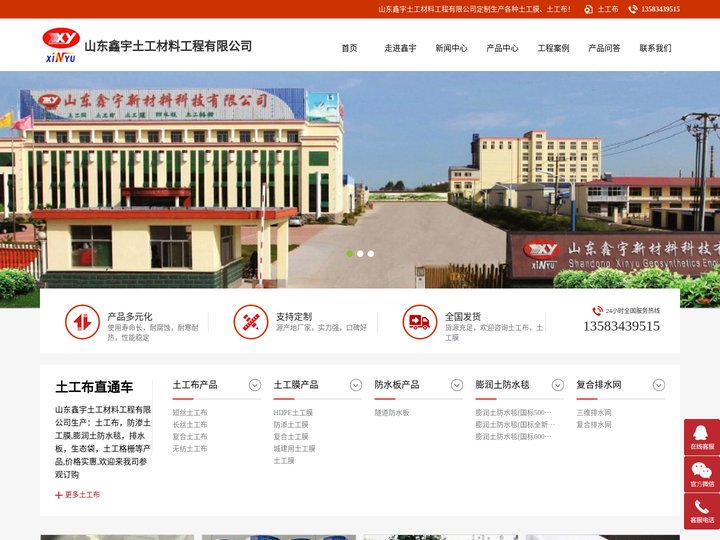Screen dimensions: 720x540
Task: Click large hotline number 13583439515
Action: 621,326
